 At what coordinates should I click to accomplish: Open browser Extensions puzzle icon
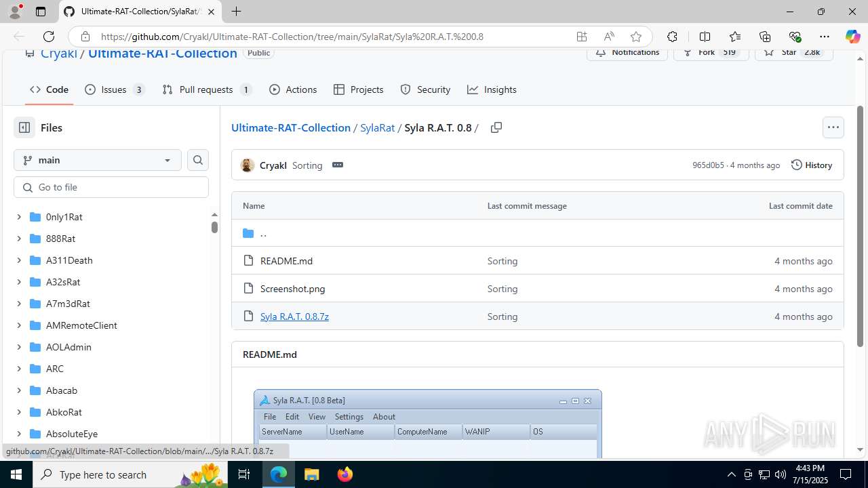pos(672,37)
